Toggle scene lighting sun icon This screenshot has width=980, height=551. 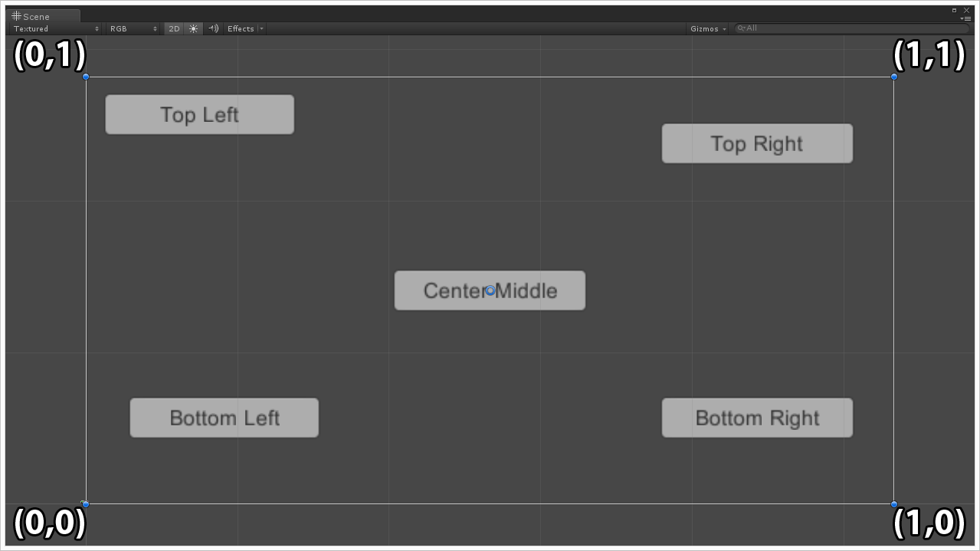[x=193, y=28]
